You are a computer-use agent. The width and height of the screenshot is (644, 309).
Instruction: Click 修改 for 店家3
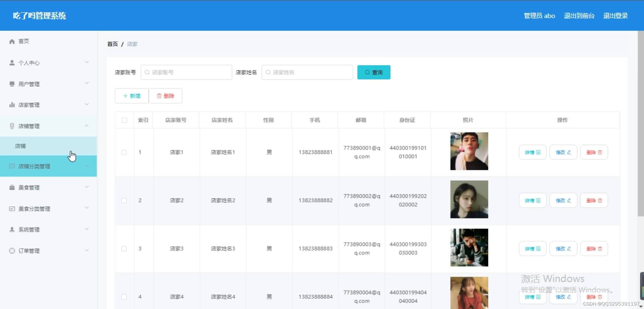(563, 249)
